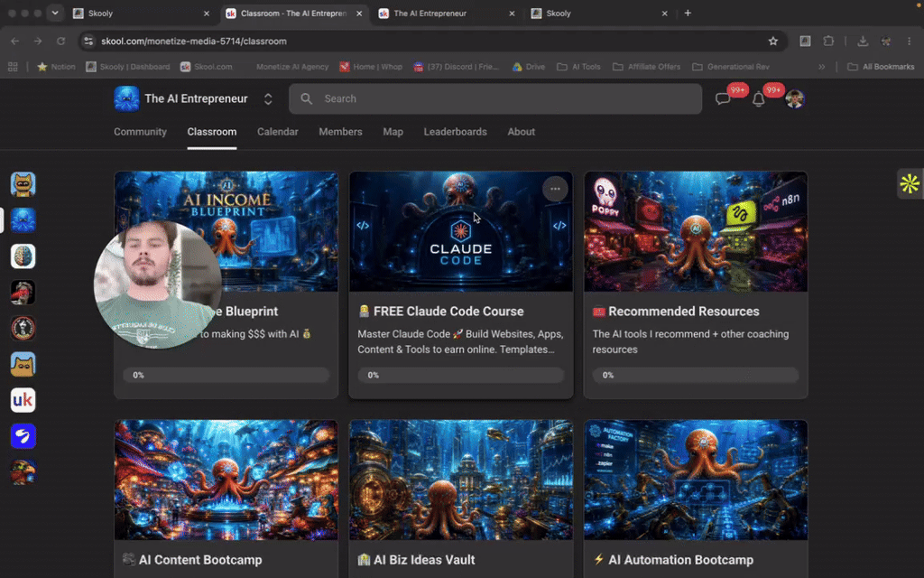This screenshot has width=924, height=578.
Task: Open the Skooly | Dashboard bookmark
Action: (x=128, y=67)
